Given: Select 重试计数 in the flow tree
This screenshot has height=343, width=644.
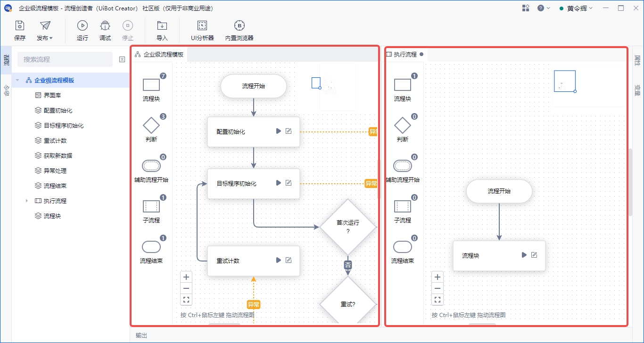Looking at the screenshot, I should click(x=55, y=140).
